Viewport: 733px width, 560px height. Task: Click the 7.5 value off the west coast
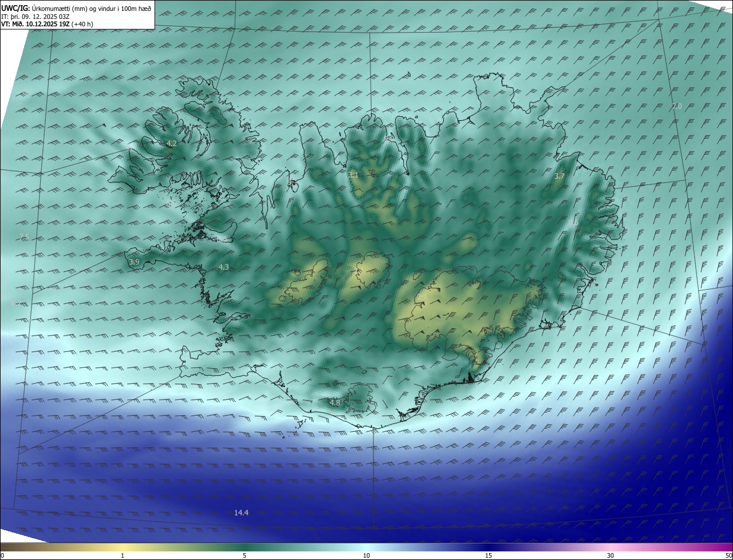click(23, 237)
